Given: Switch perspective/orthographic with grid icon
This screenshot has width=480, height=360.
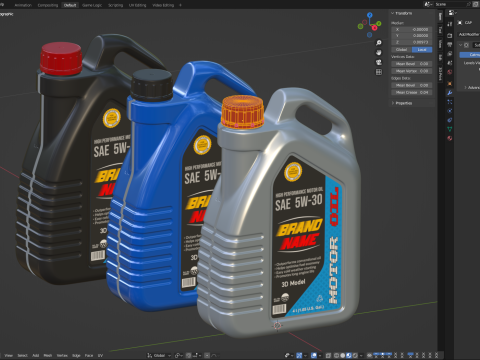Looking at the screenshot, I should click(x=379, y=72).
